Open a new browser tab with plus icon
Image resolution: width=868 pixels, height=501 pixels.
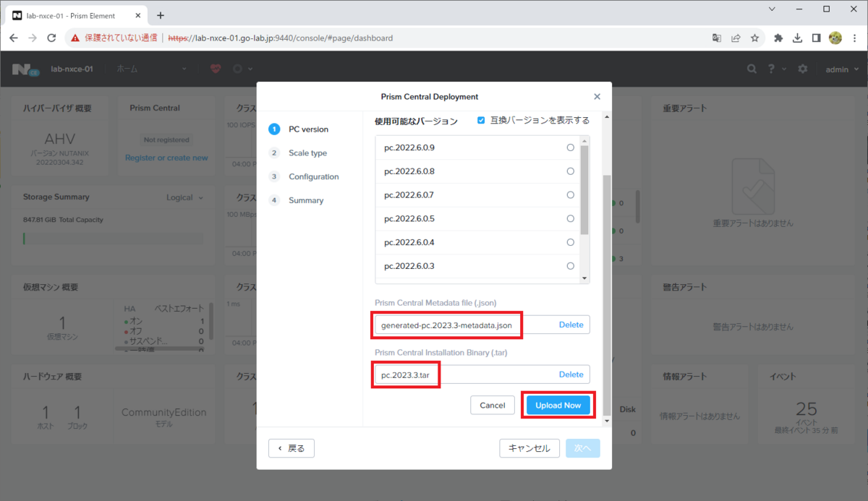tap(161, 15)
